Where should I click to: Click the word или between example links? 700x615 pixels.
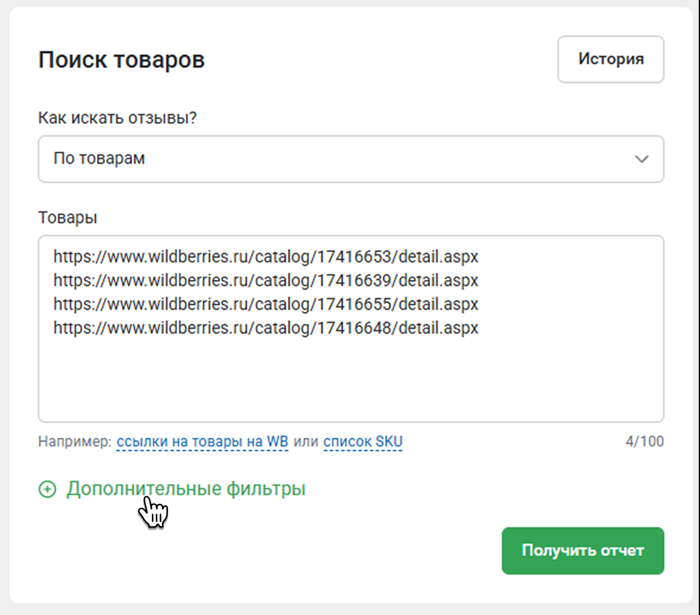(306, 442)
